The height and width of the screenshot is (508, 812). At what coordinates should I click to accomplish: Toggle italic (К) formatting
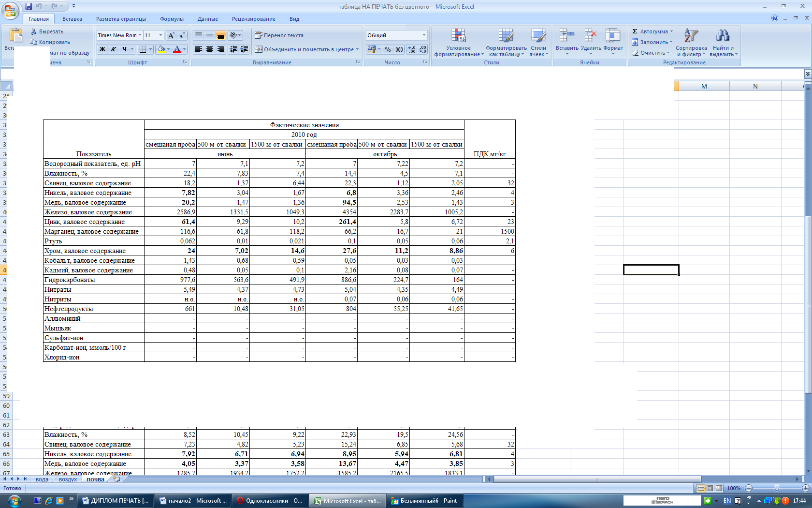tap(113, 49)
